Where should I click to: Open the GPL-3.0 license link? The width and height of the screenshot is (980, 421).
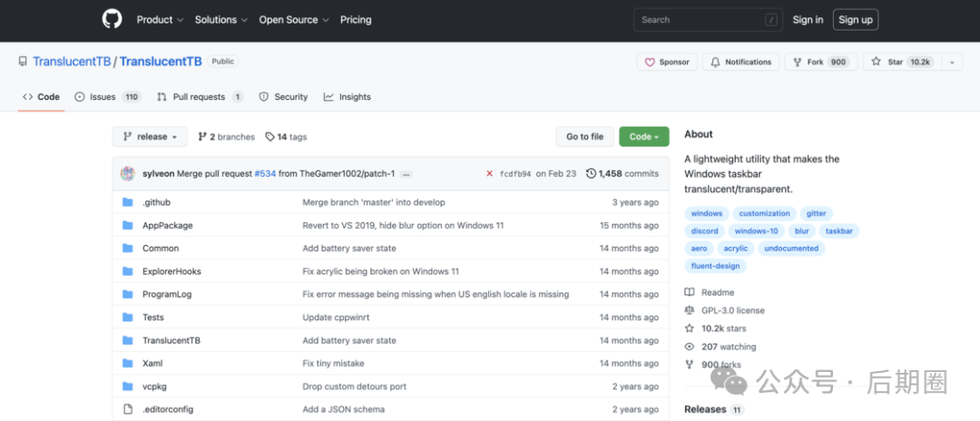pos(732,310)
